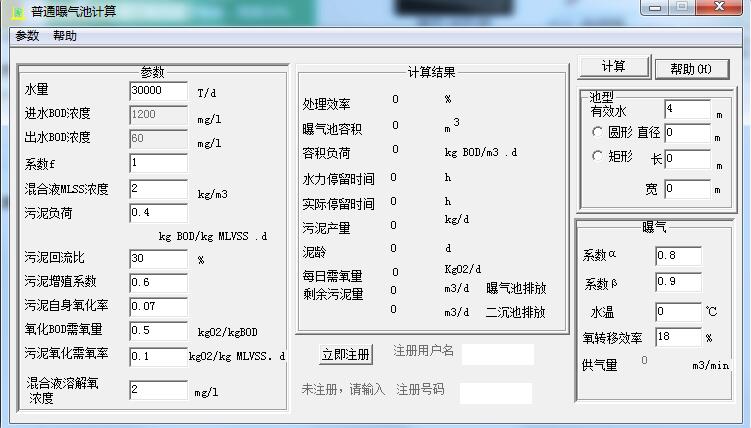This screenshot has height=428, width=751.
Task: Minimize the 普通曝气池计算 window
Action: 655,7
